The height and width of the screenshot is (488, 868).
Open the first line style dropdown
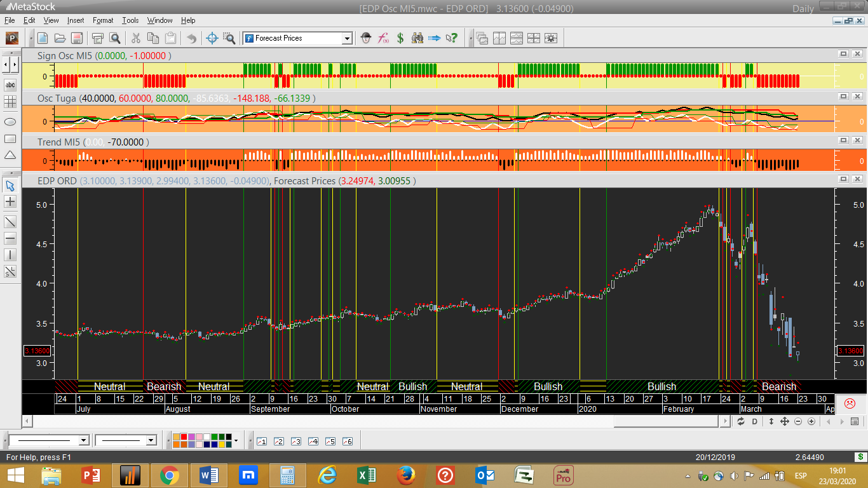coord(83,440)
